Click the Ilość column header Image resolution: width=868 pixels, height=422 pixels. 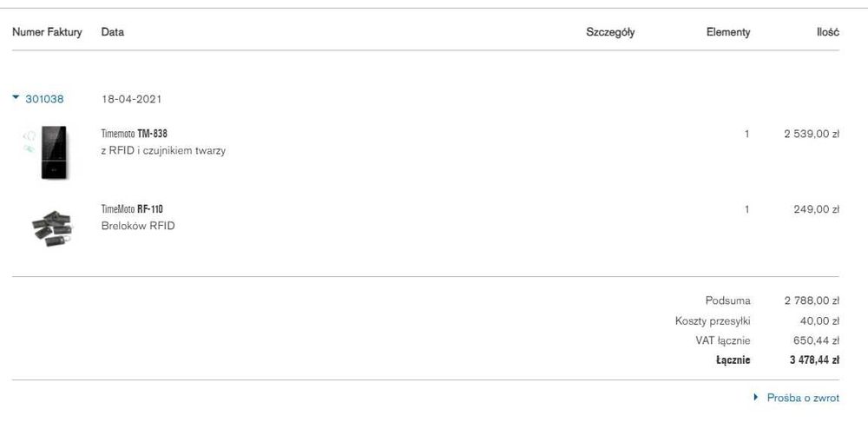pyautogui.click(x=827, y=32)
